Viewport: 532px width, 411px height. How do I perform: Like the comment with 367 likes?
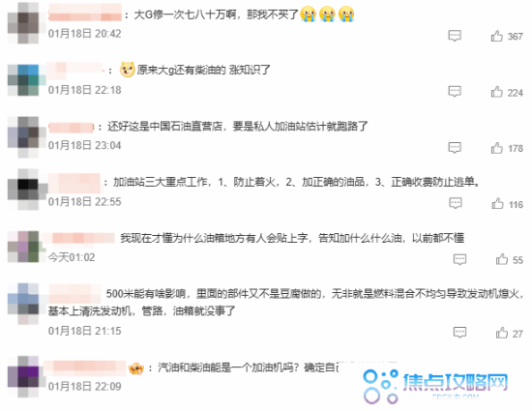497,36
